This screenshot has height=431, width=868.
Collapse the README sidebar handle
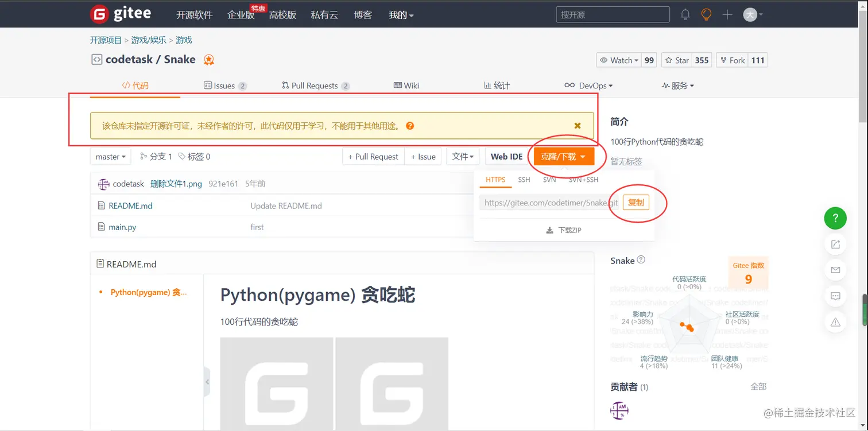[207, 382]
